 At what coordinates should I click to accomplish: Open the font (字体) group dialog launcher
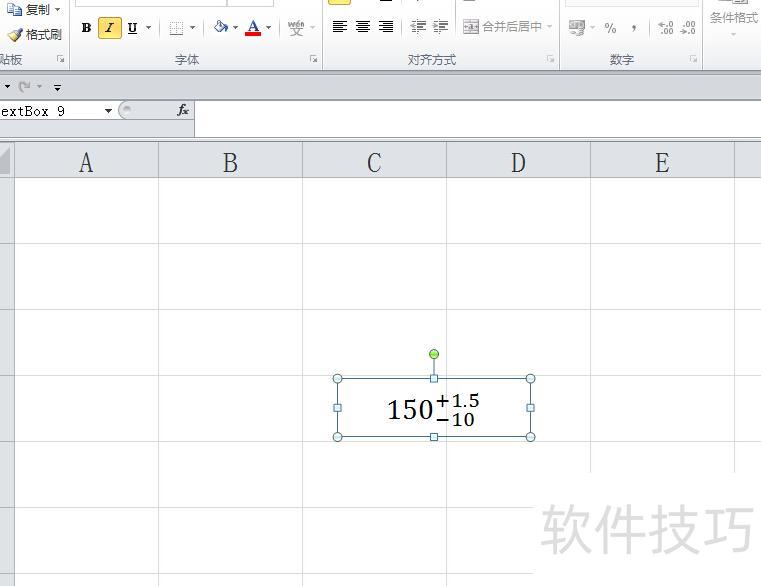[x=314, y=60]
